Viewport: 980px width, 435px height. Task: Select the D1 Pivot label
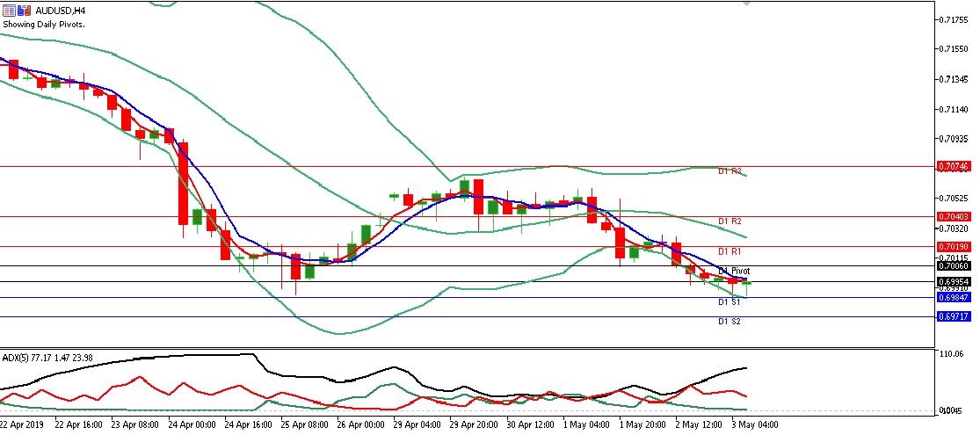pyautogui.click(x=734, y=272)
